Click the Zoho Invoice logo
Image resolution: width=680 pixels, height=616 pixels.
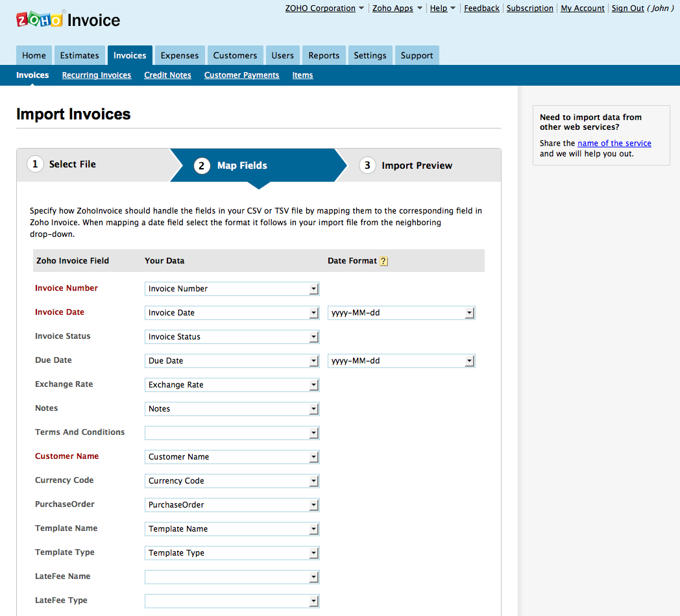[x=67, y=19]
